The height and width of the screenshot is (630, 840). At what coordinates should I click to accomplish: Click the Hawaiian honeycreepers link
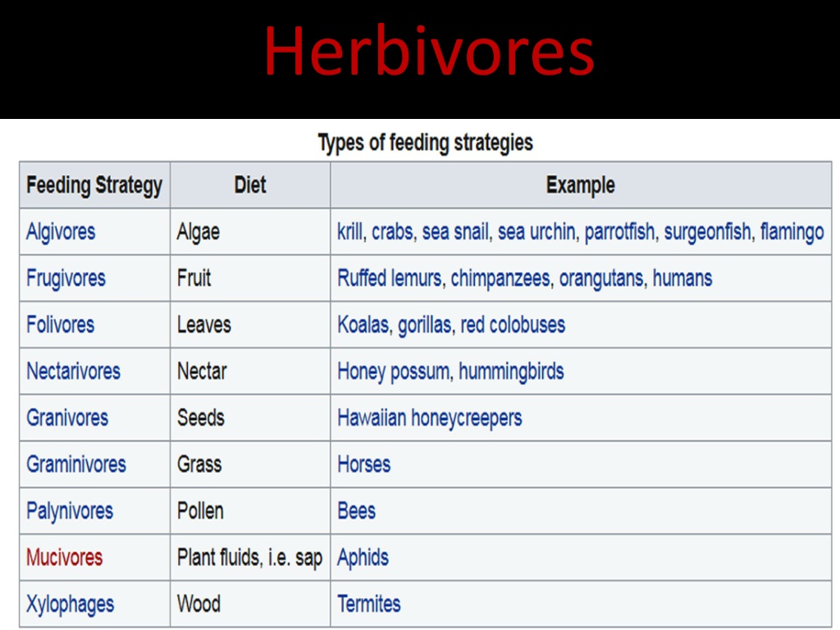[x=429, y=418]
